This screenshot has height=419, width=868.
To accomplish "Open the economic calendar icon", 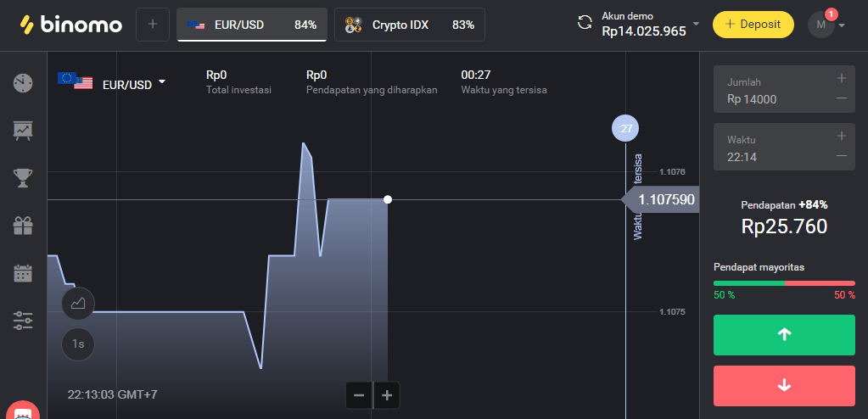I will pos(23,273).
